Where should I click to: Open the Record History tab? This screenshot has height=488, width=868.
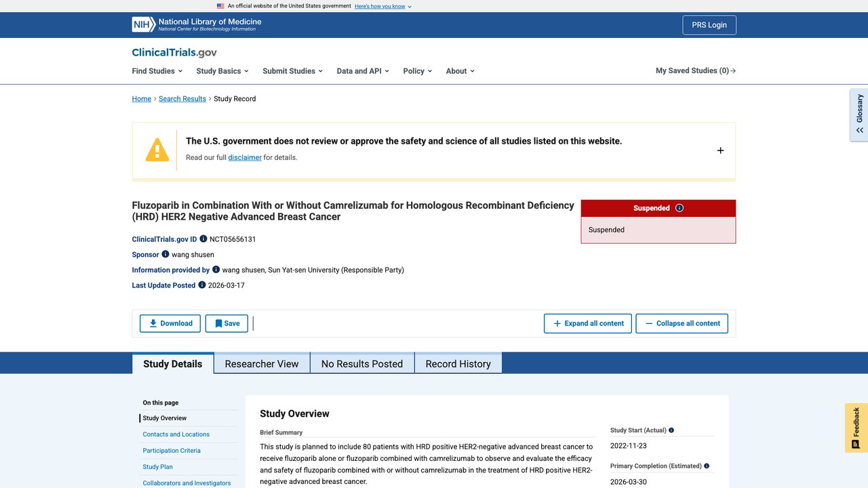458,364
